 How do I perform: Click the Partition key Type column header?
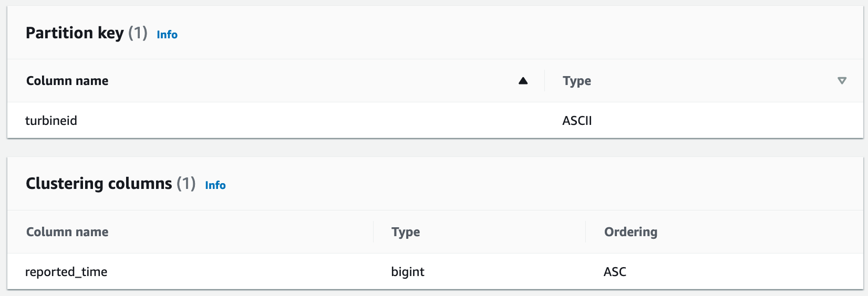(577, 81)
